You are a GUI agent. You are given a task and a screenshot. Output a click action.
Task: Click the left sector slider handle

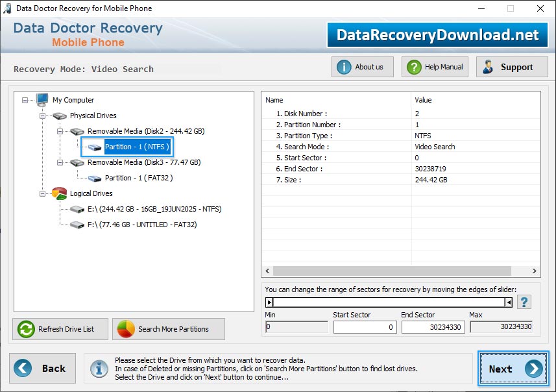[x=269, y=302]
